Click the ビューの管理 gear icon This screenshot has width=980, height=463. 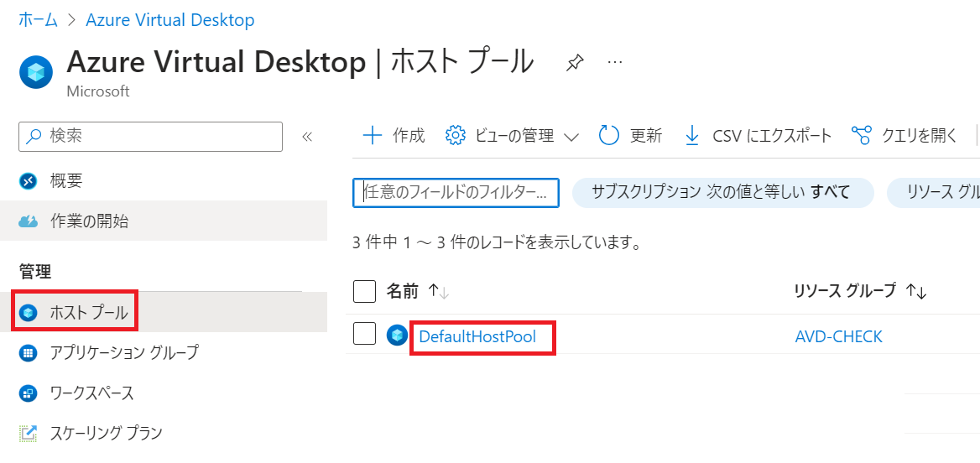(x=456, y=136)
